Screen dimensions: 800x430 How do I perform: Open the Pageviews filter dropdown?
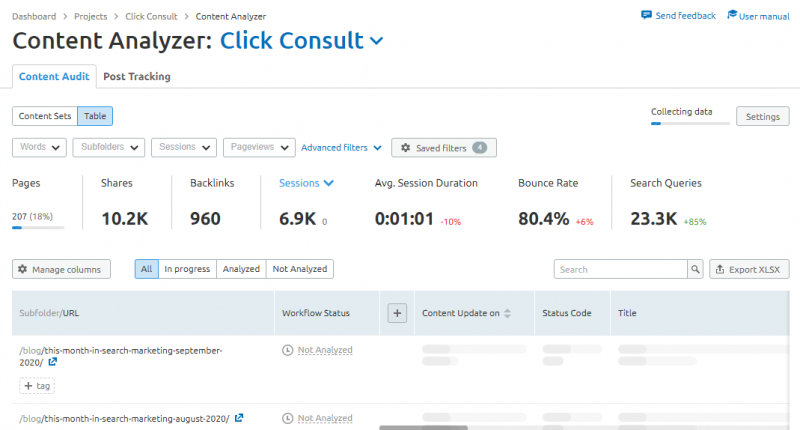coord(259,147)
